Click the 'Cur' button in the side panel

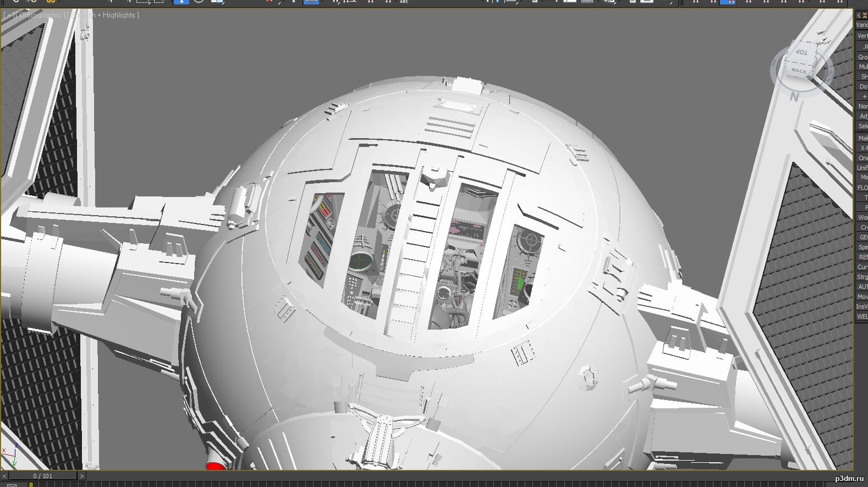click(x=862, y=267)
